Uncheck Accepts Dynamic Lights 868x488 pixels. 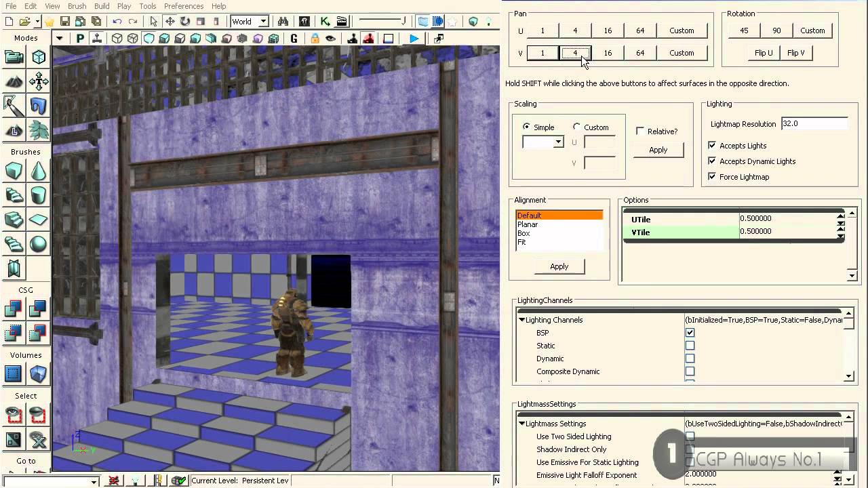tap(712, 161)
